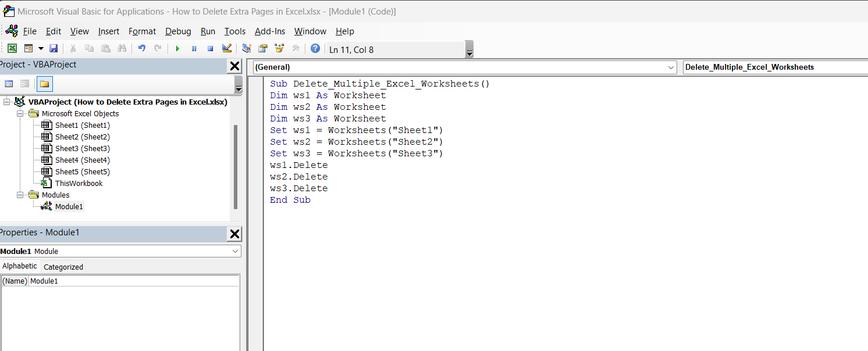The height and width of the screenshot is (351, 868).
Task: Open the Help menu
Action: click(x=345, y=31)
